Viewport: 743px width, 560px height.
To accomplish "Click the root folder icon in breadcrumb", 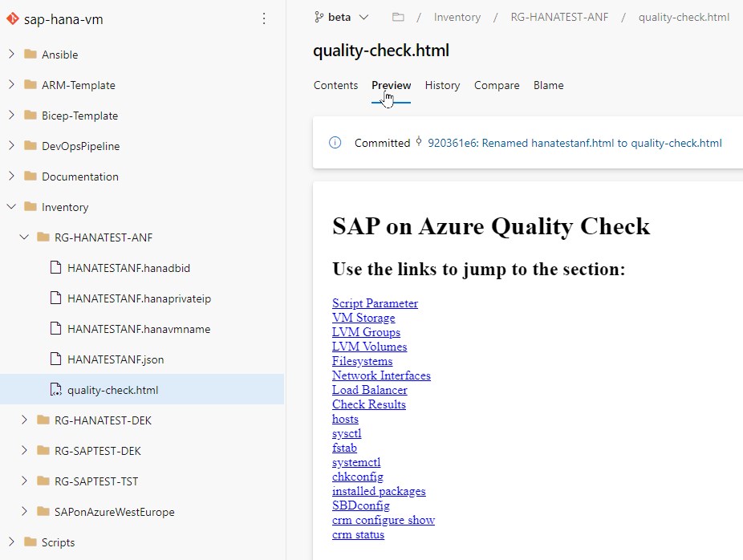I will tap(398, 18).
